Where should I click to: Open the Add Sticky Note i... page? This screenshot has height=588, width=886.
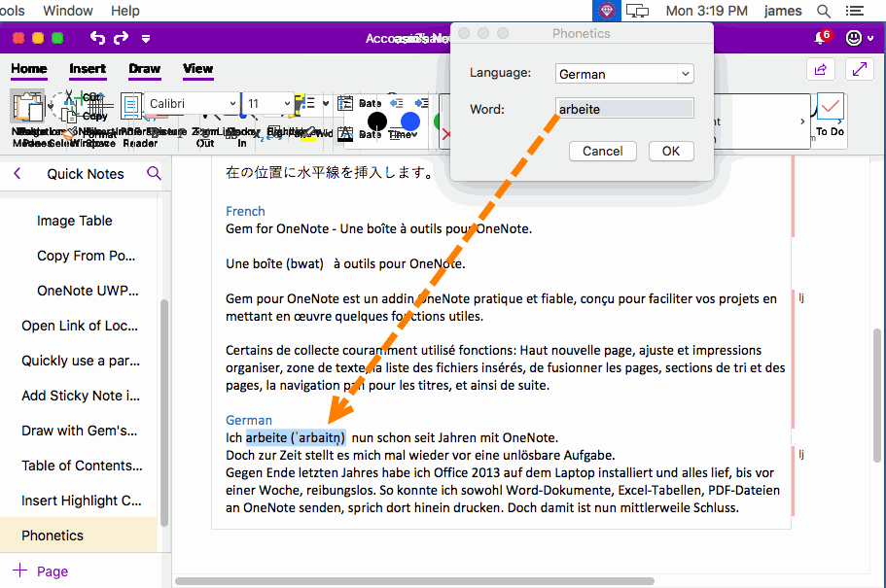point(79,396)
